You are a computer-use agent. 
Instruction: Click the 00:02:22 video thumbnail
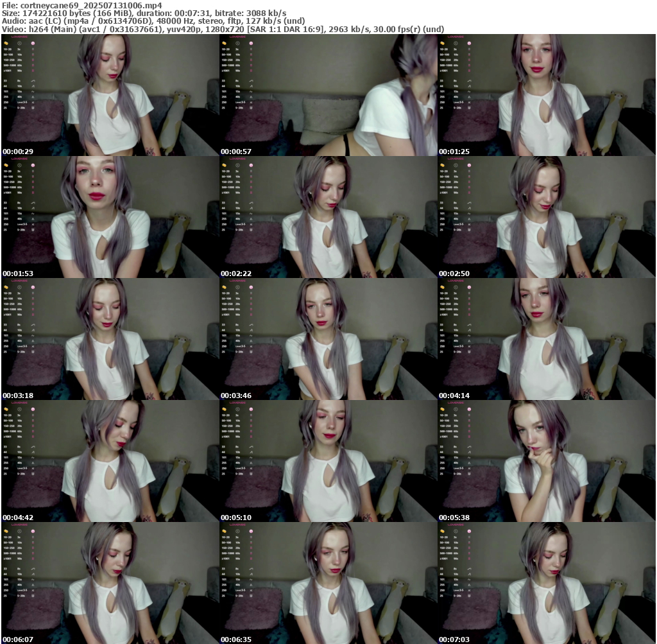(x=328, y=217)
